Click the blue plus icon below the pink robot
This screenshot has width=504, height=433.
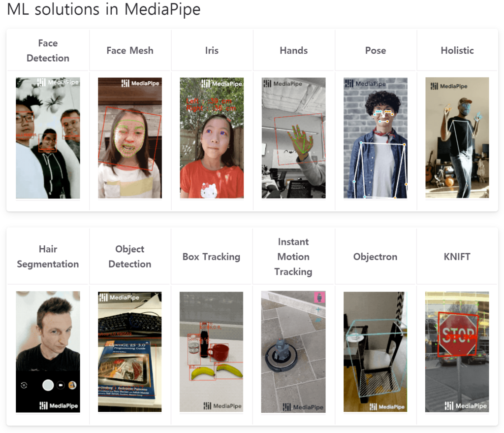click(318, 310)
